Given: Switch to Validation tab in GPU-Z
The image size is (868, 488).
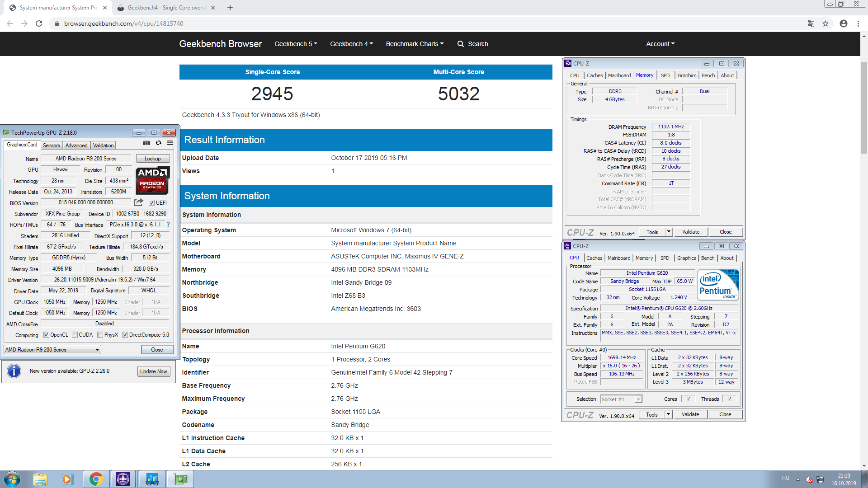Looking at the screenshot, I should [x=104, y=145].
